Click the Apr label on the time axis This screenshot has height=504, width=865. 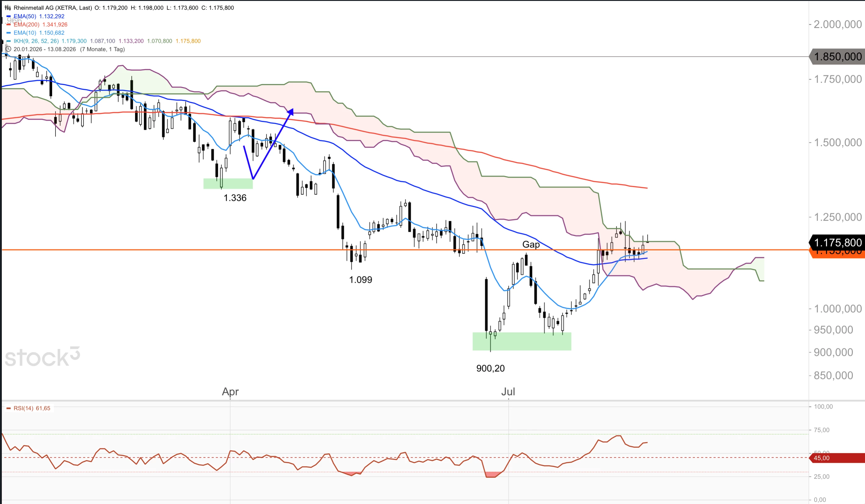tap(230, 392)
